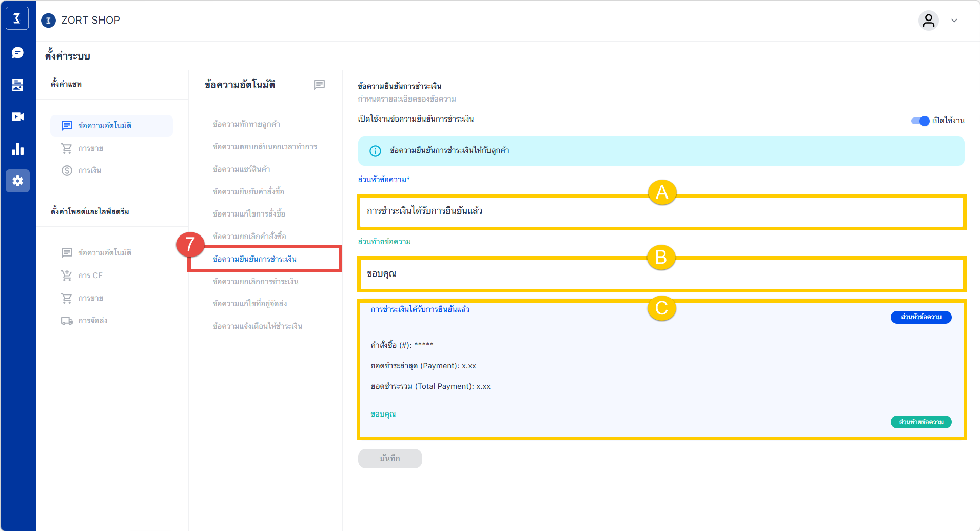Open the live video icon in sidebar

[x=17, y=117]
